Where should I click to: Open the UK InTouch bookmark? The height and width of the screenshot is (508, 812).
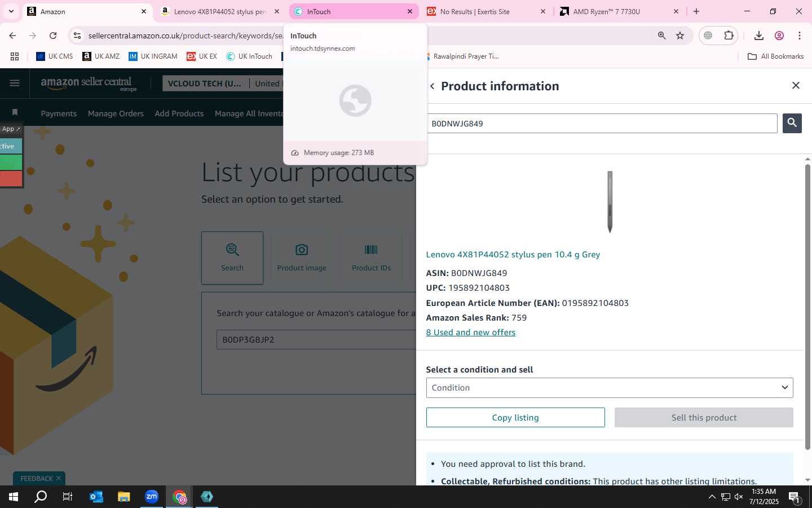[x=249, y=56]
